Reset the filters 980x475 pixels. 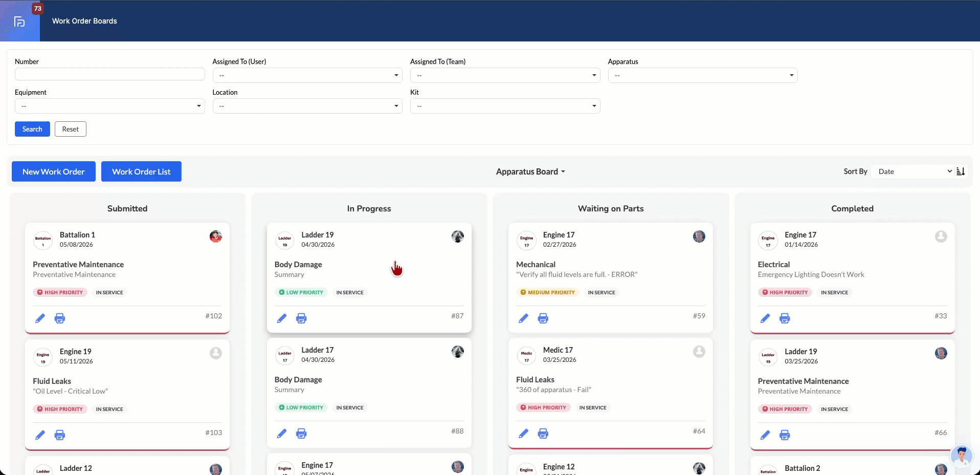(71, 129)
